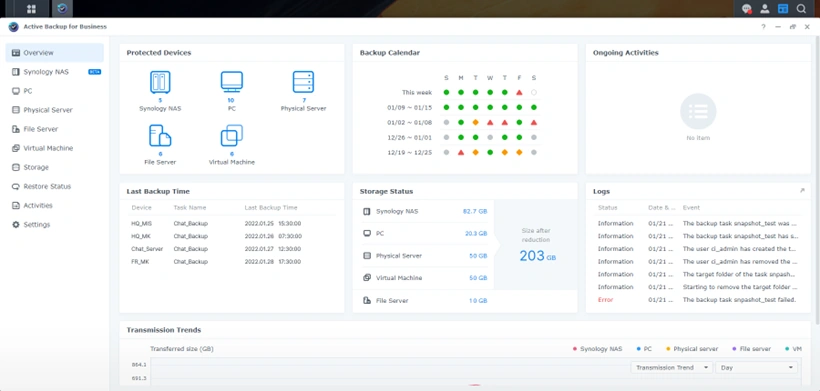Click PC 20.3 GB storage value

[x=476, y=234]
